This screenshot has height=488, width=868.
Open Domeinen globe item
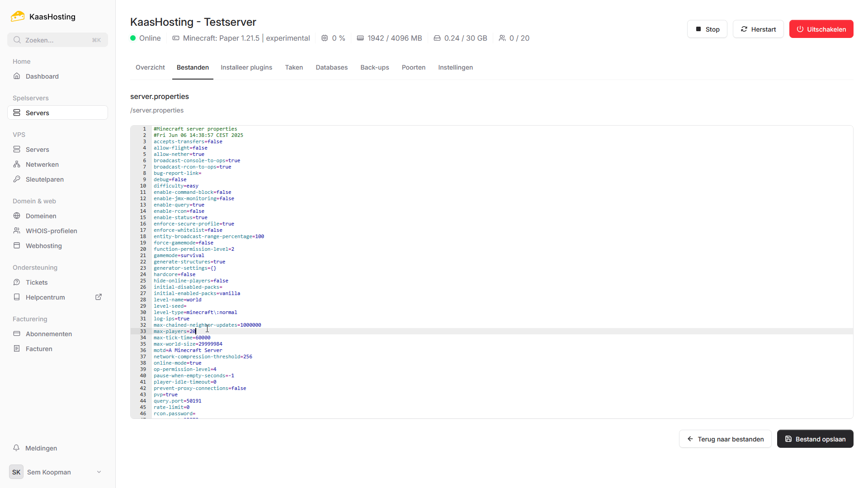tap(41, 216)
